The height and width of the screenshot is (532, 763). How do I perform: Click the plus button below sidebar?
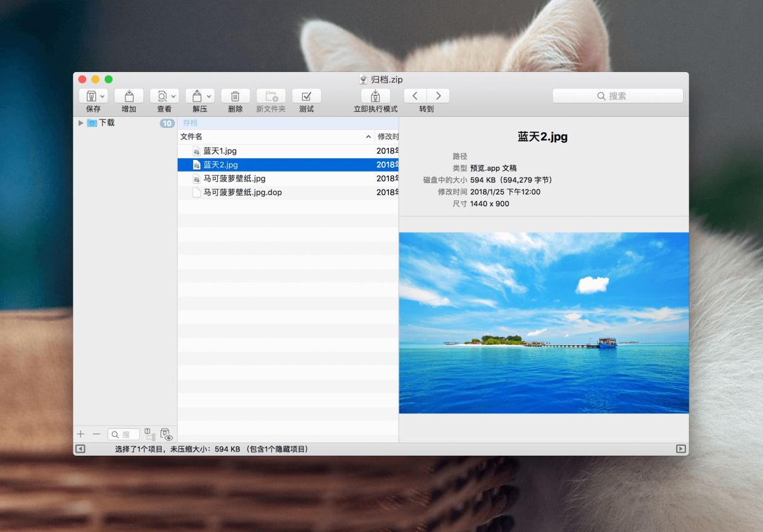tap(81, 434)
